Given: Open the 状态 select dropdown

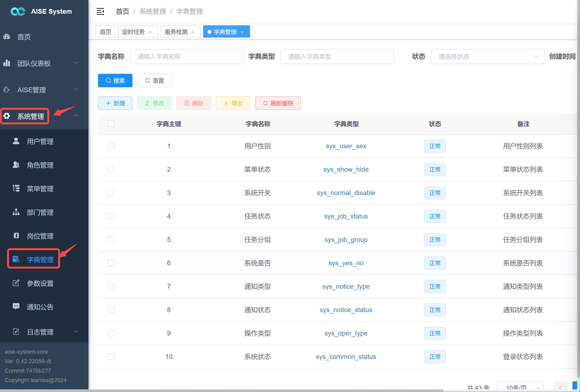Looking at the screenshot, I should (488, 57).
